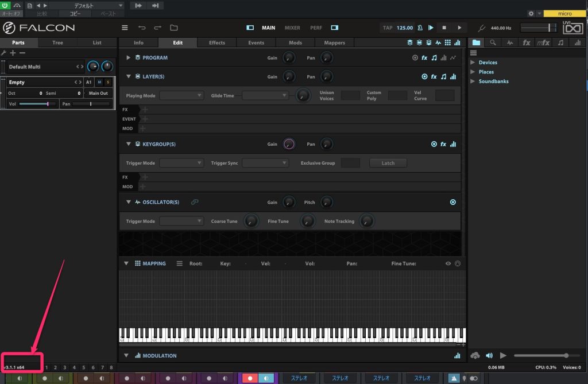The image size is (588, 384).
Task: Open the Playing Mode dropdown
Action: click(181, 96)
